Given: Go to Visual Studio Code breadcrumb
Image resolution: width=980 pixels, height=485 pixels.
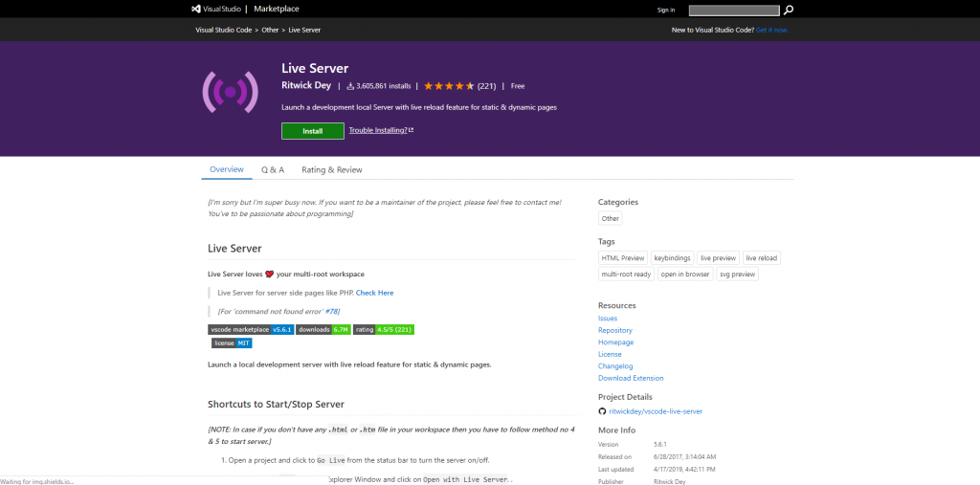Looking at the screenshot, I should pyautogui.click(x=223, y=30).
